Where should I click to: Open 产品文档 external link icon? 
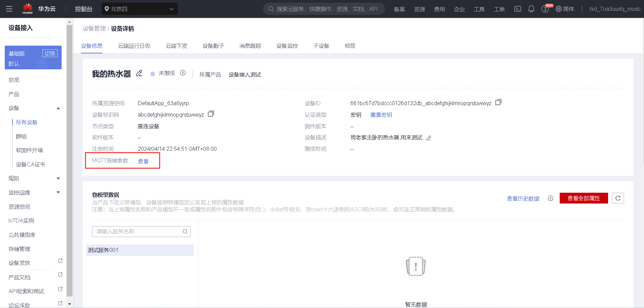60,275
